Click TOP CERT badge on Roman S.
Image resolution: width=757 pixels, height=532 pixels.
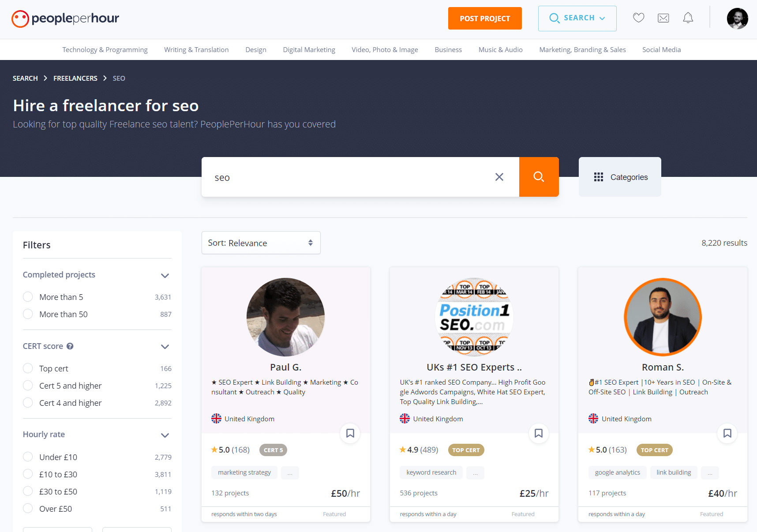click(x=654, y=450)
